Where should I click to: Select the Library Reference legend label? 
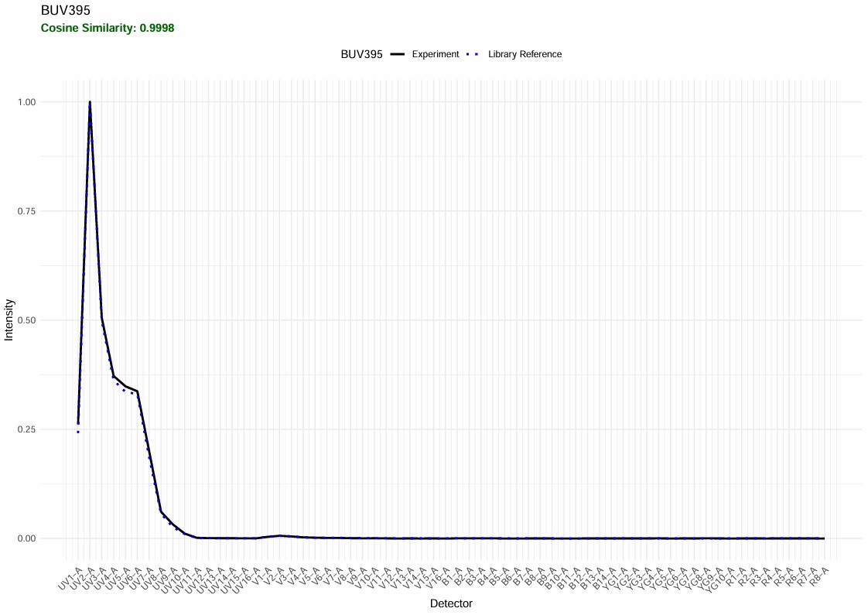coord(525,54)
